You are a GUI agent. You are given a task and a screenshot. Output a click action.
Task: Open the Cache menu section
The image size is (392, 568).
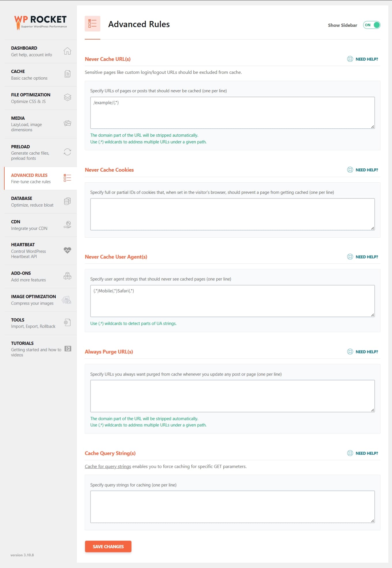pyautogui.click(x=41, y=75)
